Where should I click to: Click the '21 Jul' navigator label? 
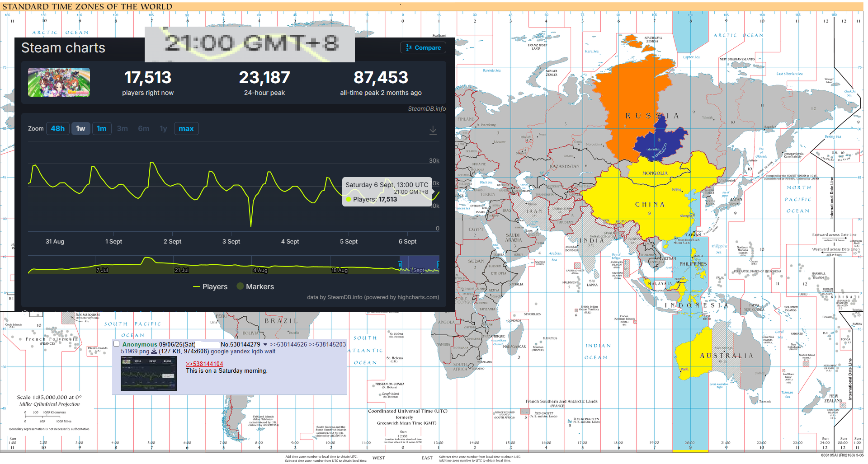click(x=182, y=270)
